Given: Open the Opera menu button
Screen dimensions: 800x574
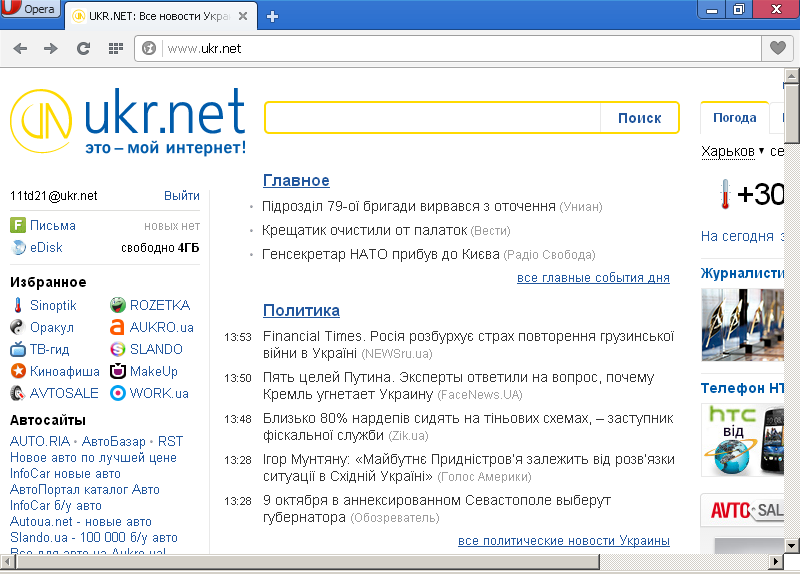Looking at the screenshot, I should (31, 9).
